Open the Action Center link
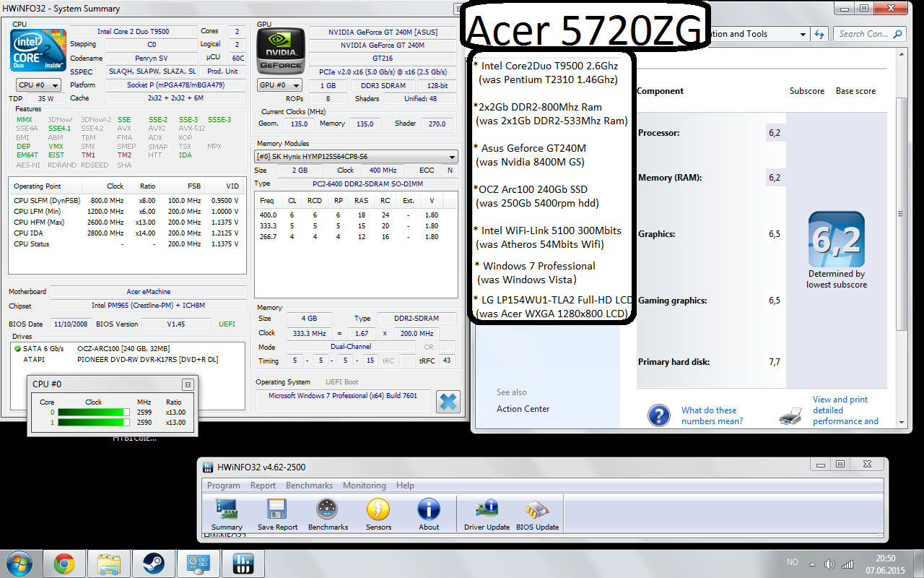Viewport: 924px width, 578px height. 523,408
